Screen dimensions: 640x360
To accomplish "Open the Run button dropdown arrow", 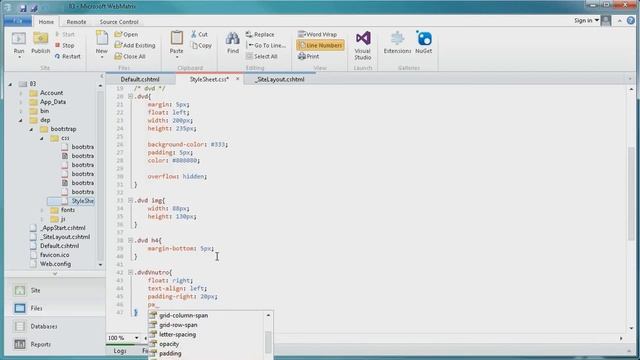I will (x=19, y=57).
